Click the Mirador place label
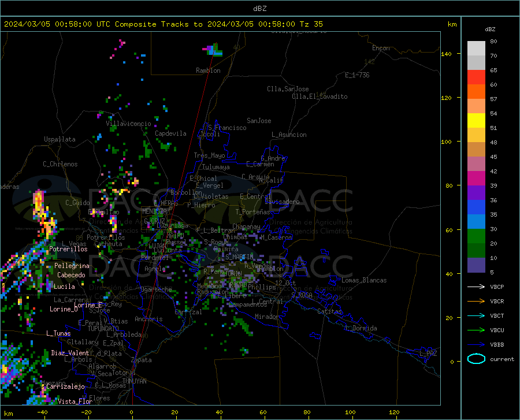 coord(267,317)
